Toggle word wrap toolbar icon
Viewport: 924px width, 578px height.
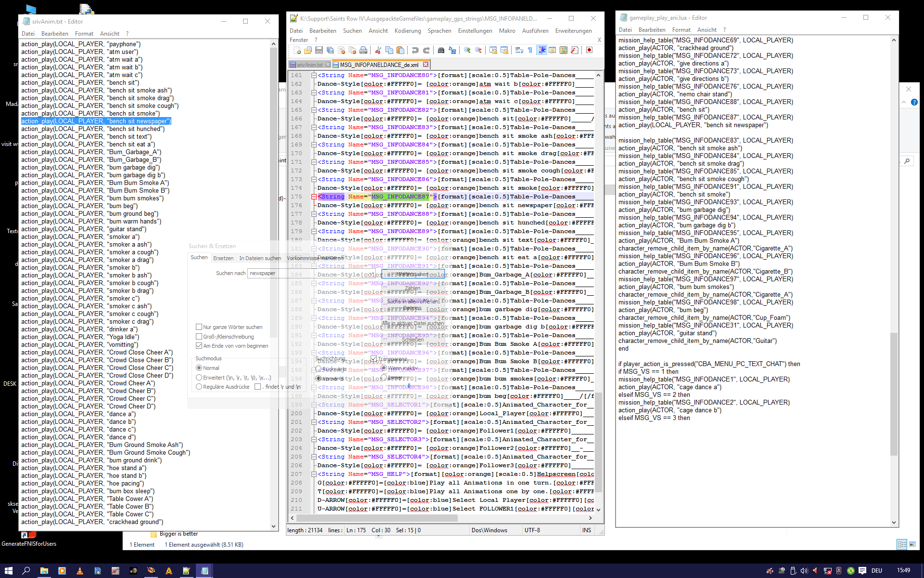[519, 50]
